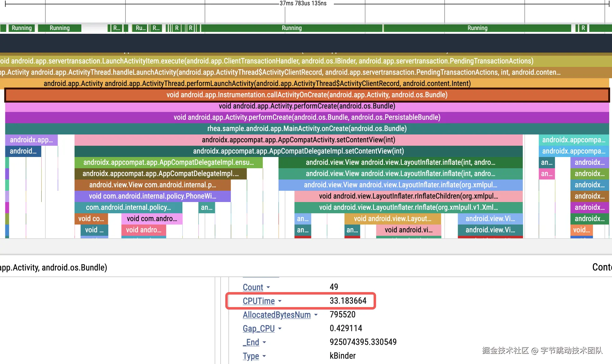Select the AppCompatDelegateImpl.setContentView slice
The width and height of the screenshot is (612, 364).
298,151
